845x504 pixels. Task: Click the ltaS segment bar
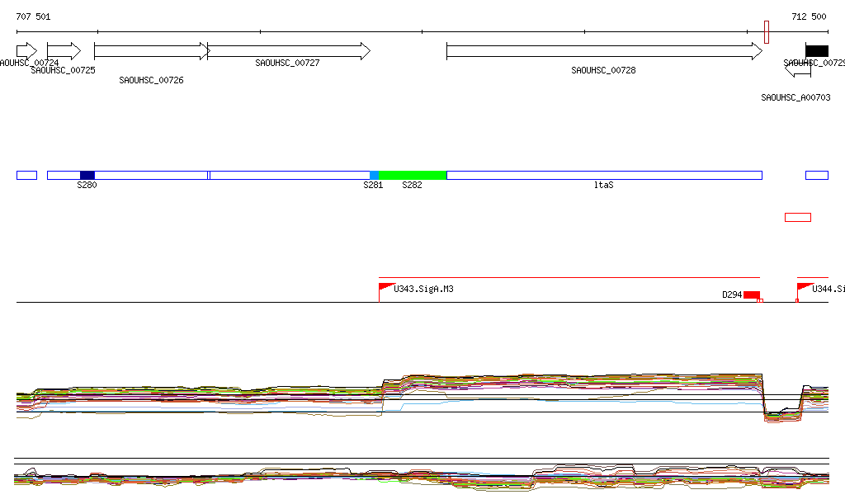(604, 175)
